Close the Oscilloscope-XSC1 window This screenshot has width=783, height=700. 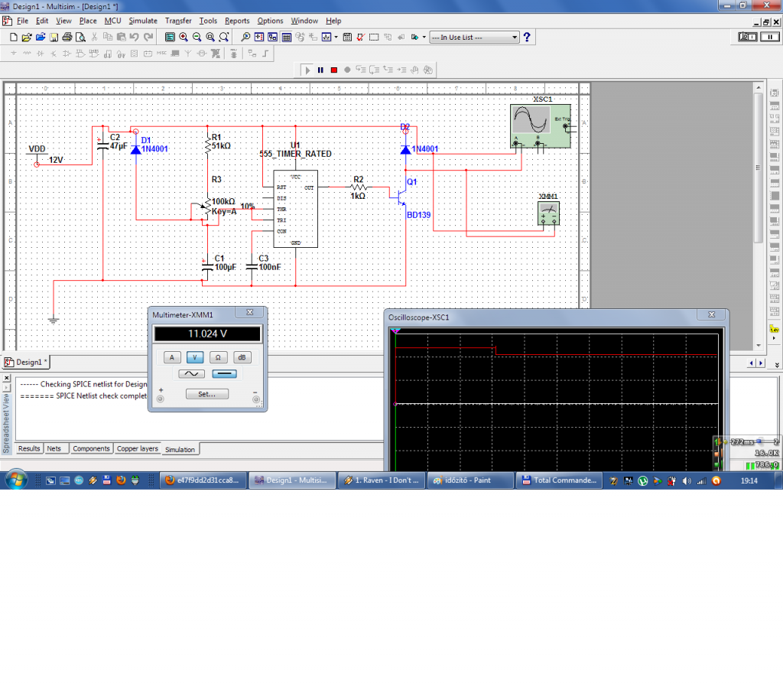(712, 314)
